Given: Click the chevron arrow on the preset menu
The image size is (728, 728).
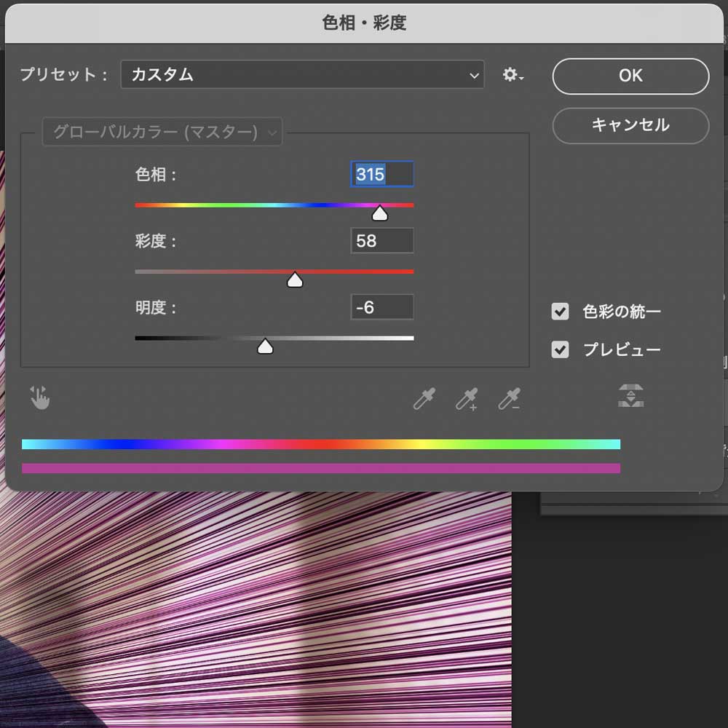Looking at the screenshot, I should coord(474,75).
